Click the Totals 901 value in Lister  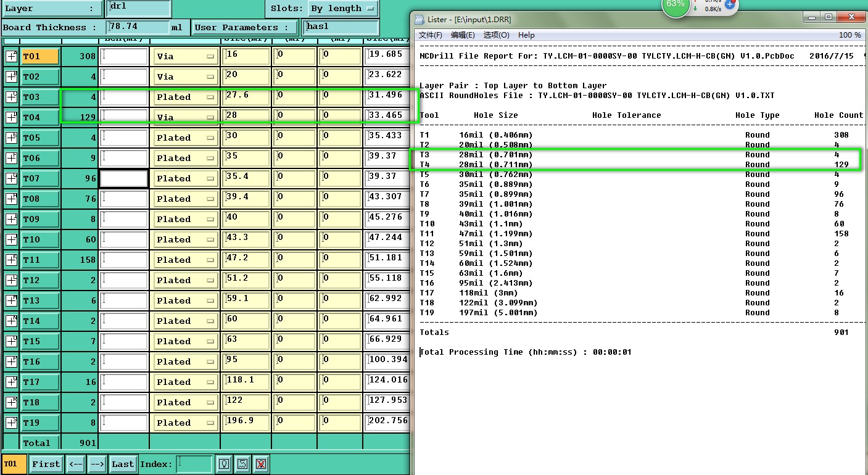tap(841, 332)
